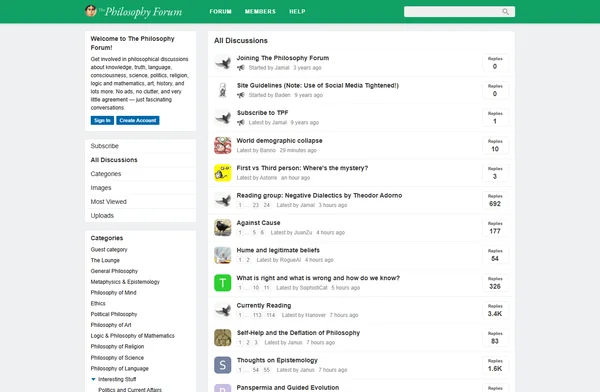Open Philosophy of Religion category

pyautogui.click(x=117, y=346)
